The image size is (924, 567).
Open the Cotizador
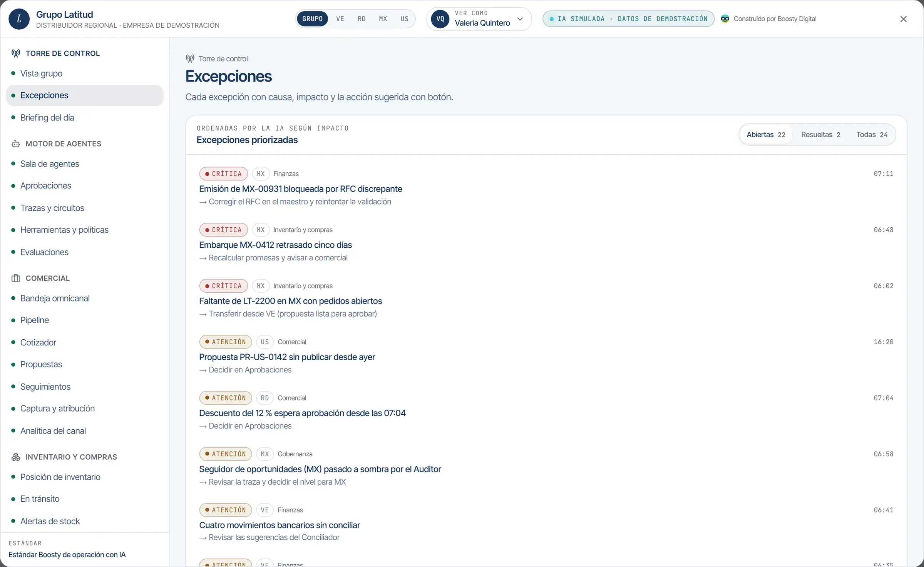click(85, 343)
